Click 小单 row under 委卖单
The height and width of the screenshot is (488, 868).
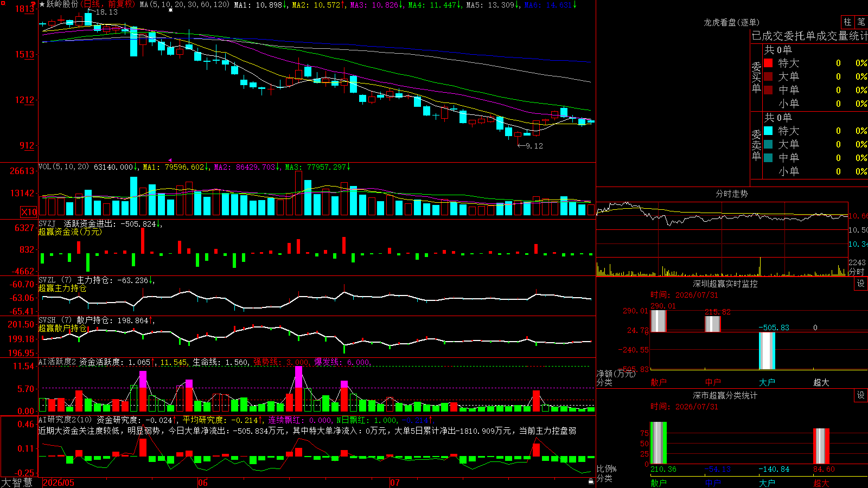pyautogui.click(x=815, y=171)
